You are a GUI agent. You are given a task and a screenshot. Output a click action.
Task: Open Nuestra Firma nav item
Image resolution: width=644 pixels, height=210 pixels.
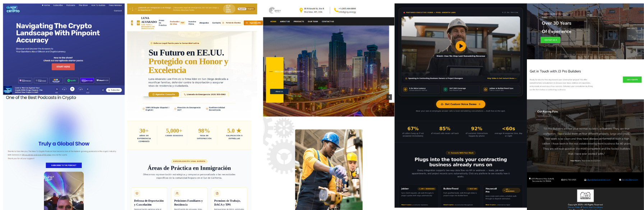pyautogui.click(x=192, y=23)
